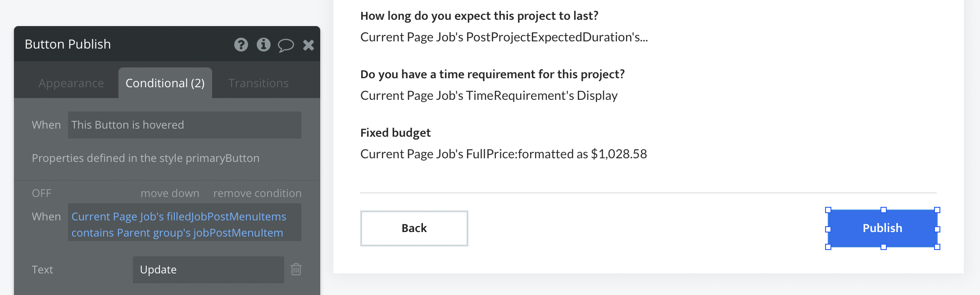Image resolution: width=980 pixels, height=295 pixels.
Task: Close the Button Publish panel
Action: click(309, 45)
